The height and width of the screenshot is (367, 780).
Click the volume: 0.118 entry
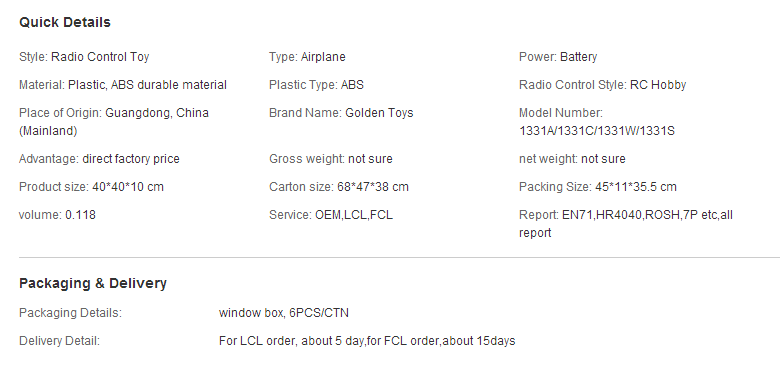click(x=57, y=215)
